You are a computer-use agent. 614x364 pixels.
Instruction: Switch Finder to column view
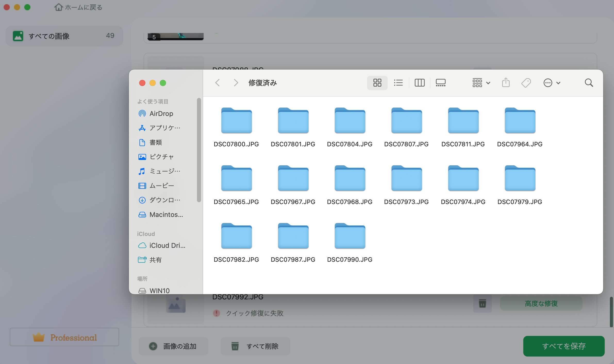tap(419, 83)
